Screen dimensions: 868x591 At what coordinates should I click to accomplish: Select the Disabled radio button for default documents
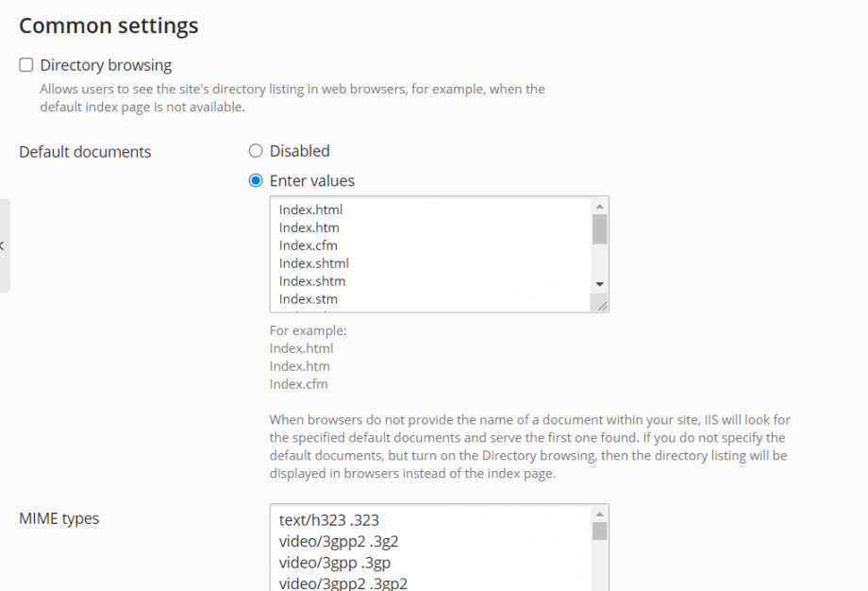pyautogui.click(x=255, y=150)
